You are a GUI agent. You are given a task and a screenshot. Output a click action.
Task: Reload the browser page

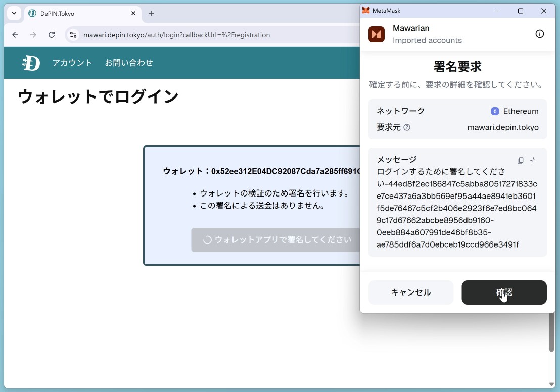[x=52, y=35]
